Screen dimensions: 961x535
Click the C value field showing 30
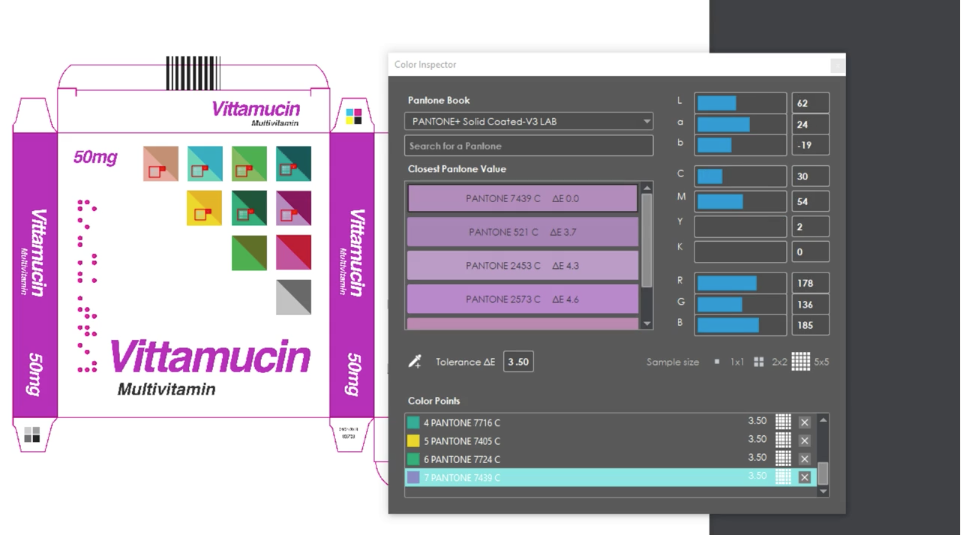810,176
